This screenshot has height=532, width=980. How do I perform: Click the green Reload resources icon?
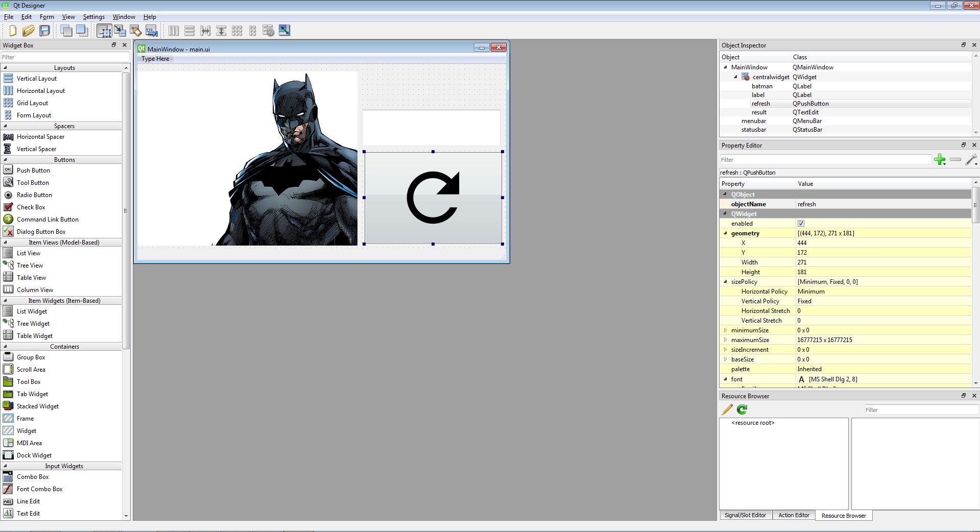(742, 409)
